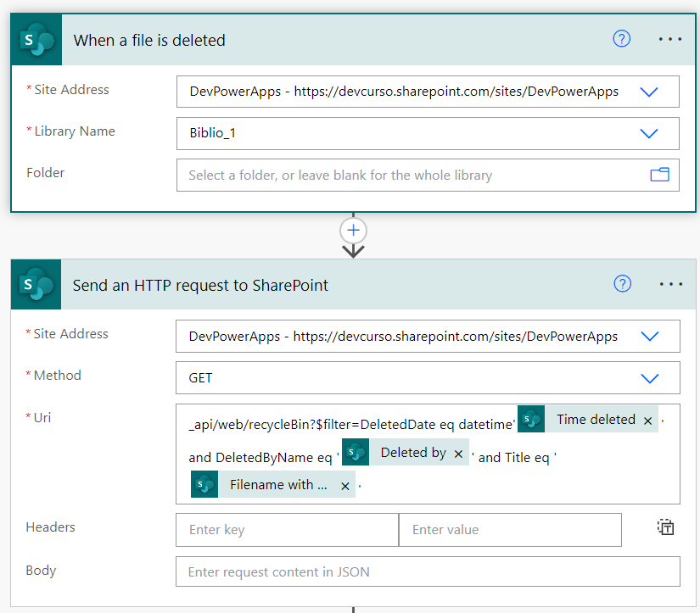Screen dimensions: 700x613
Task: Open the folder picker icon in the Folder field
Action: pyautogui.click(x=659, y=175)
